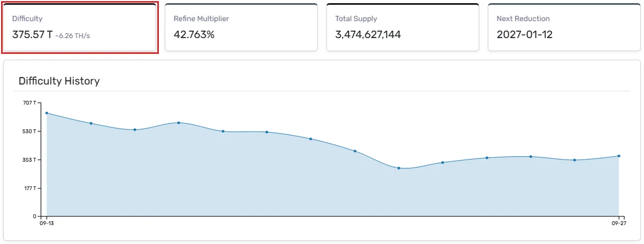644x244 pixels.
Task: Click the 177 T y-axis label
Action: [x=30, y=188]
